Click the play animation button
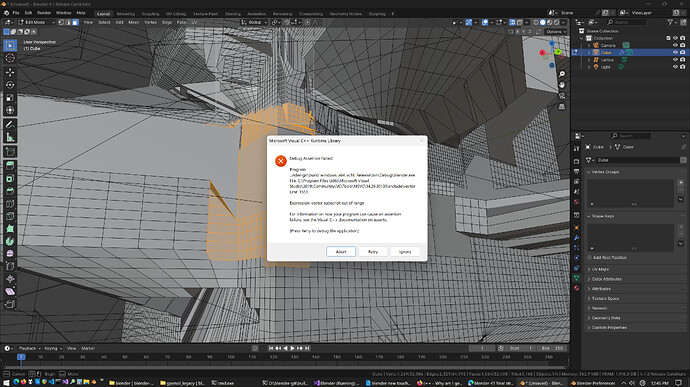This screenshot has height=387, width=690. tap(292, 348)
